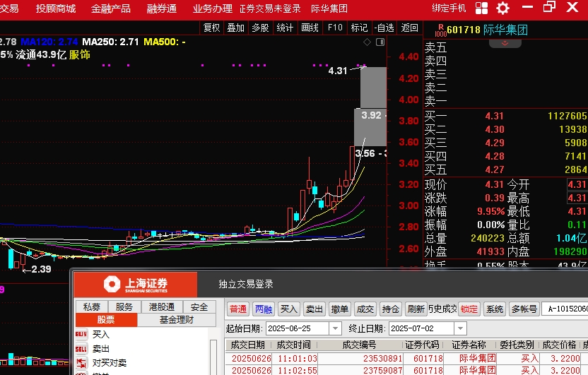Switch to the 港股通 tab
Screen dimensions: 588x375
(162, 306)
